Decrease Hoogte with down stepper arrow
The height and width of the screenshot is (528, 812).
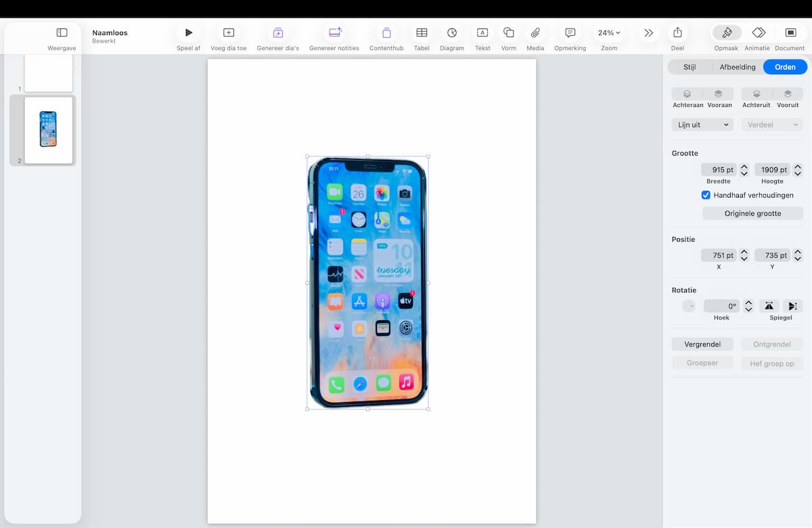tap(798, 173)
